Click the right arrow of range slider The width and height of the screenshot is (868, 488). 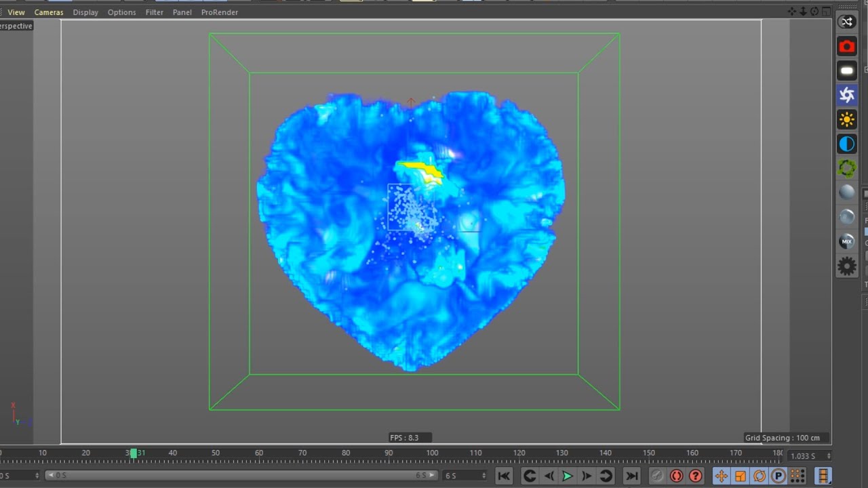[433, 476]
